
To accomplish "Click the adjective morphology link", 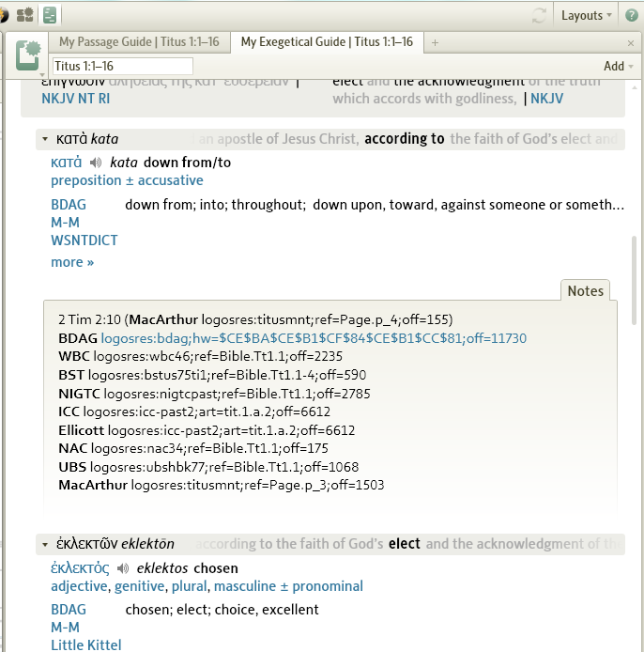I will pos(79,586).
